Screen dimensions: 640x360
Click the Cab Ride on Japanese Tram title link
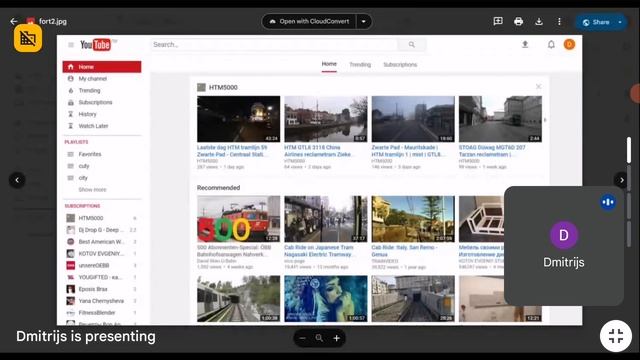pos(319,251)
